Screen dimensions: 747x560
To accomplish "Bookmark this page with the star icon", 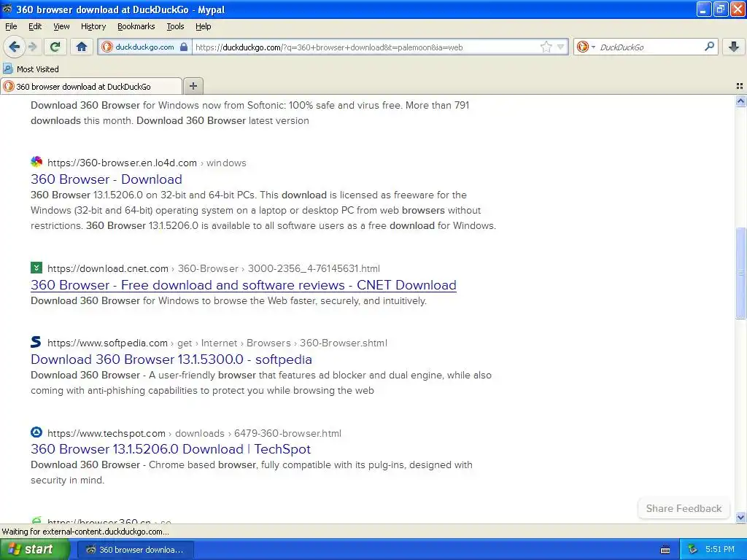I will tap(546, 47).
